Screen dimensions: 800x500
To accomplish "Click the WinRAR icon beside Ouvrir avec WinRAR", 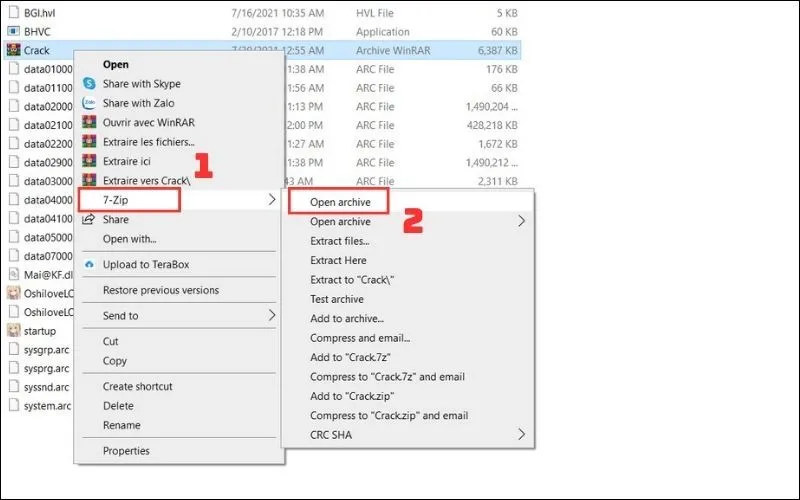I will tap(89, 122).
